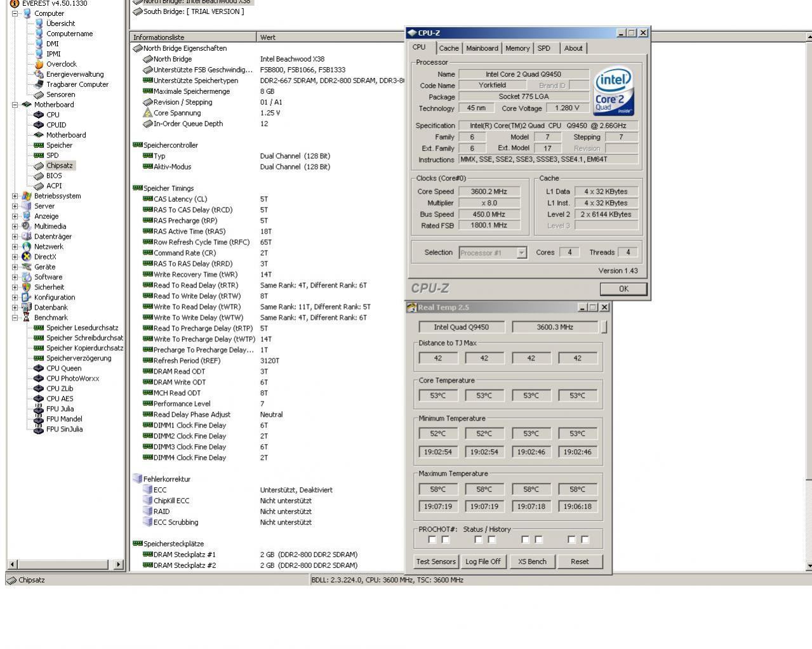Switch to the Cache tab in CPU-Z
The image size is (812, 649).
pyautogui.click(x=449, y=48)
